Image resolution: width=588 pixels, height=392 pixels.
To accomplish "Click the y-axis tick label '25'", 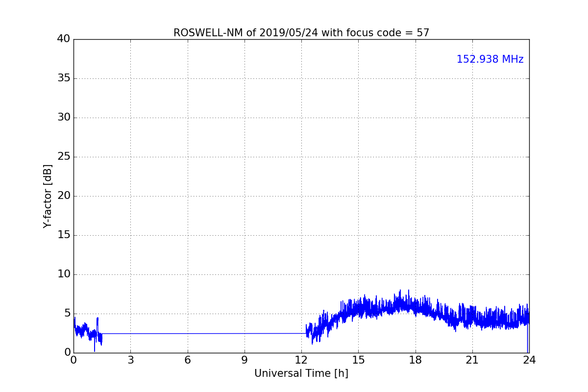I will pos(64,157).
